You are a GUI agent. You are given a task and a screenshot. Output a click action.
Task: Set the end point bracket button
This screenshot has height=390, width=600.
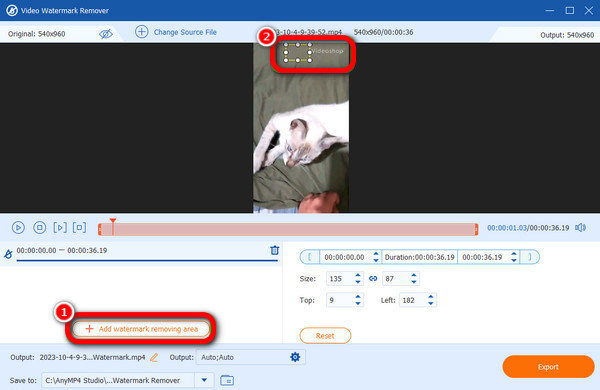[x=530, y=257]
